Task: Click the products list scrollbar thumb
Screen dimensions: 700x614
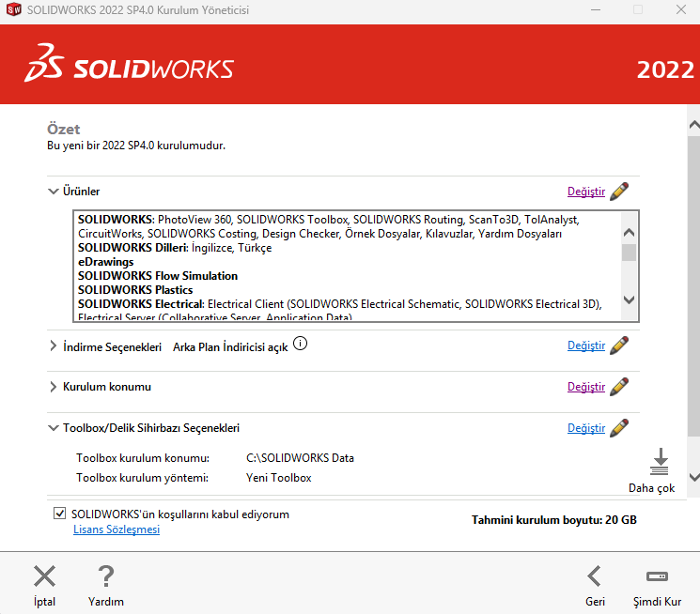Action: [629, 253]
